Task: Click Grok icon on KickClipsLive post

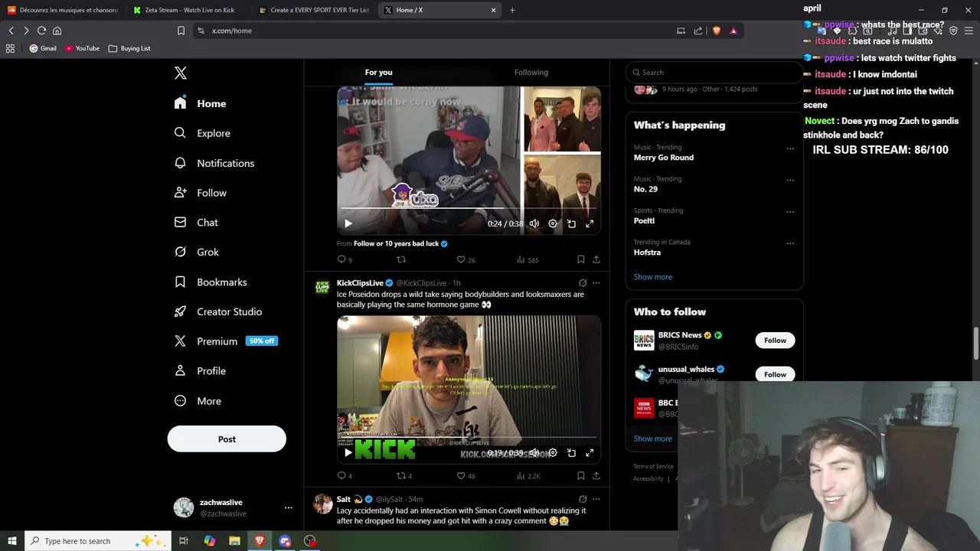Action: (x=583, y=283)
